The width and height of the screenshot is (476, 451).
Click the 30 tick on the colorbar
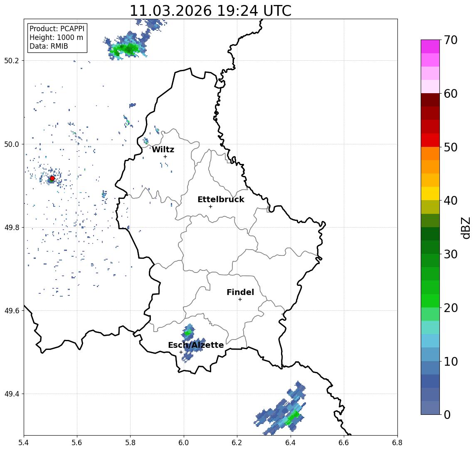tap(450, 254)
